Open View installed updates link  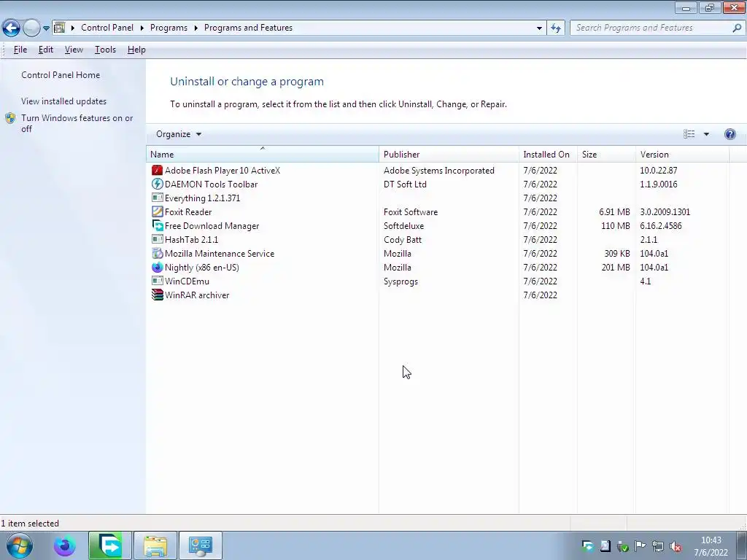64,101
